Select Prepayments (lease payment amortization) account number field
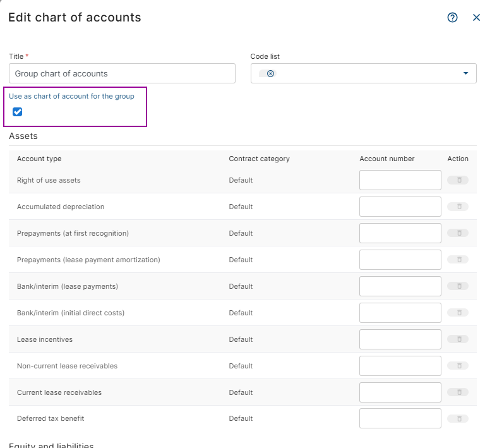The width and height of the screenshot is (485, 448). pos(400,260)
